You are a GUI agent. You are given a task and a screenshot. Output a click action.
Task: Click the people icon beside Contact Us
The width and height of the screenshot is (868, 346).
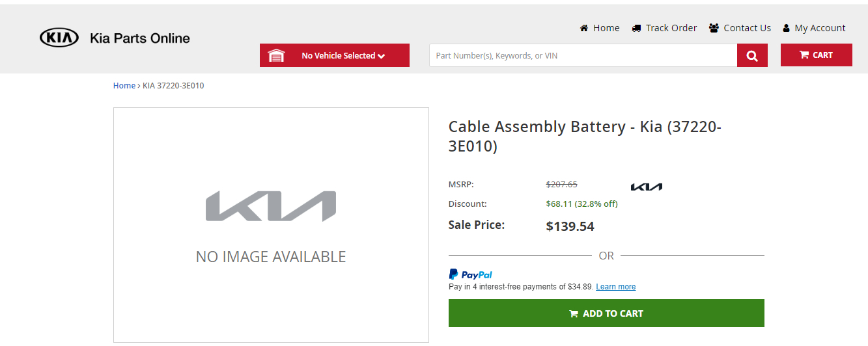coord(714,28)
